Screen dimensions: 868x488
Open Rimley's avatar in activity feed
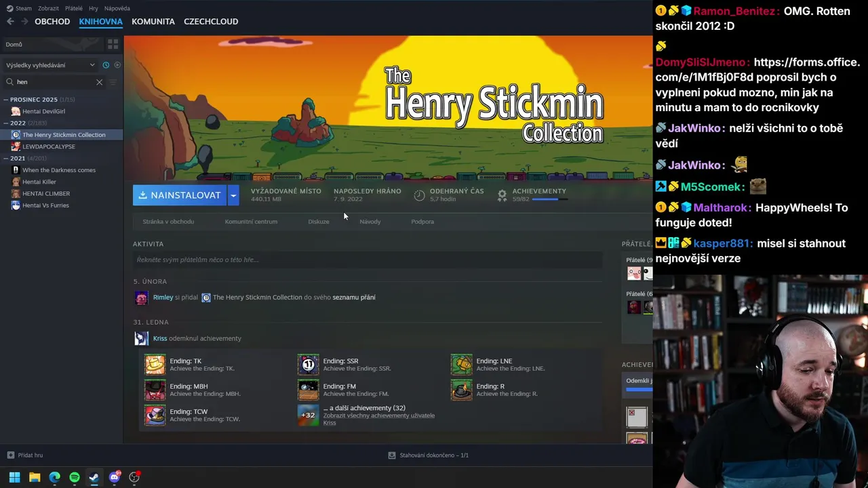(141, 298)
